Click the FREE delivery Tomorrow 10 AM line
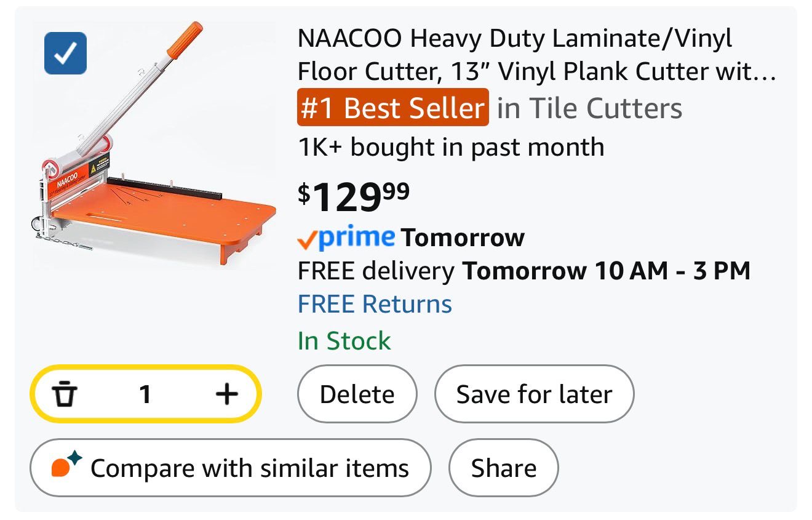 tap(523, 271)
